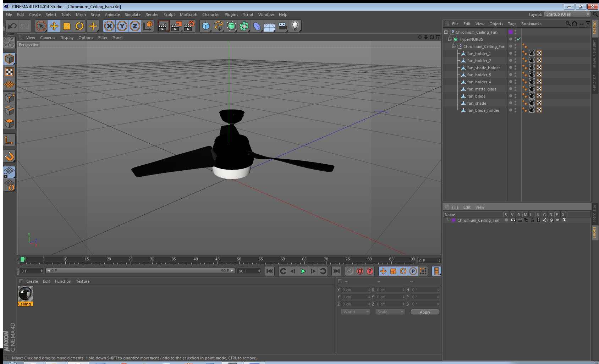The image size is (599, 364).
Task: Add a Cube primitive object
Action: (x=206, y=26)
